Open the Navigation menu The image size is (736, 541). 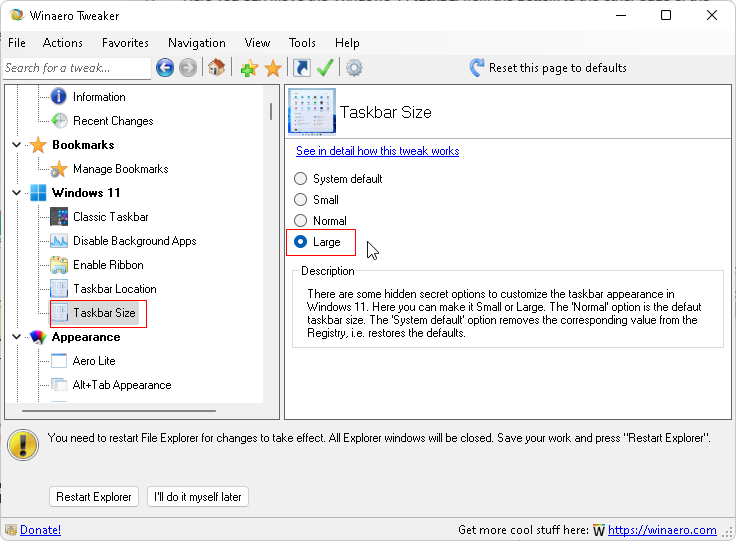pos(197,43)
